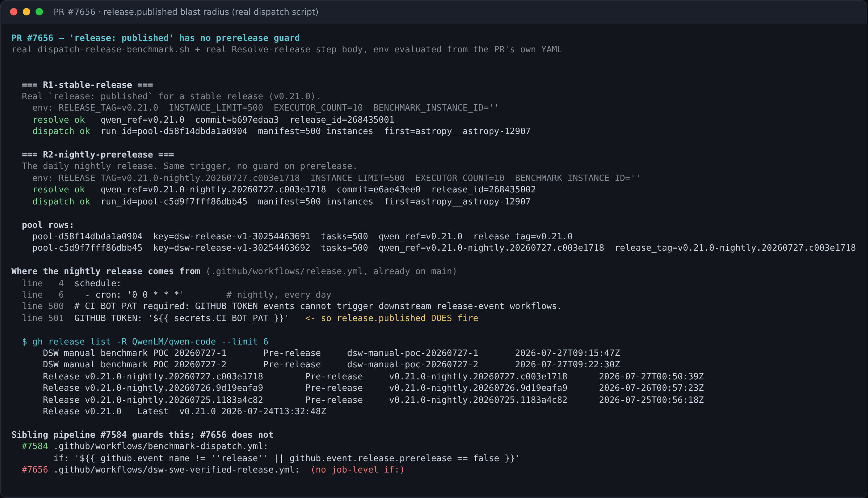
Task: Click 'Release v0.21.0-nightly.20260727.c003e1718' row title
Action: pyautogui.click(x=153, y=377)
